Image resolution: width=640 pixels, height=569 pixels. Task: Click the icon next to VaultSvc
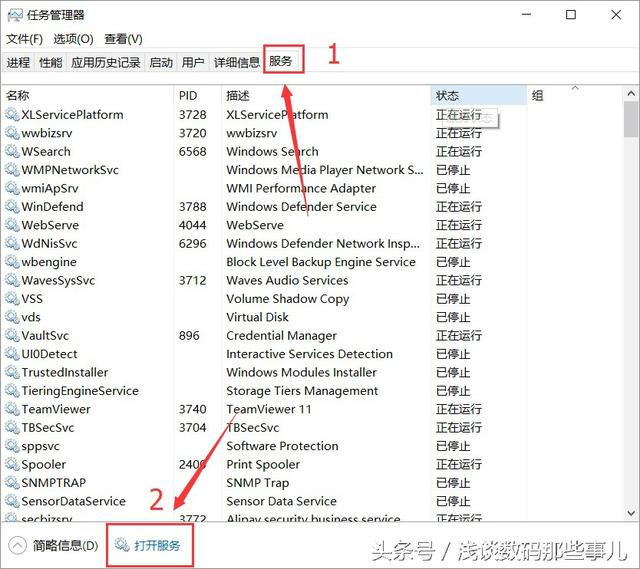pos(12,336)
